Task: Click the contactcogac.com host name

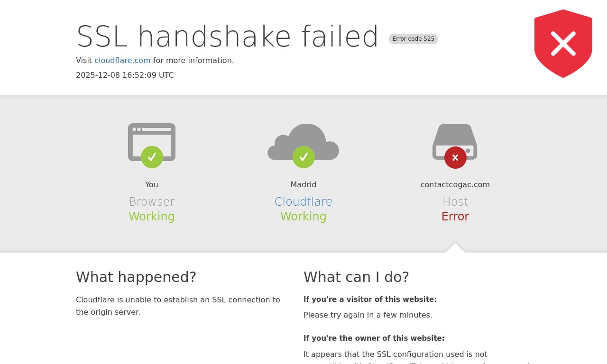Action: 455,185
